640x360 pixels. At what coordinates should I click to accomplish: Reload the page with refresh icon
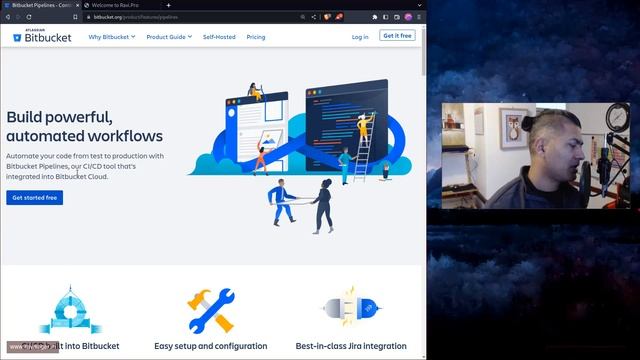tap(29, 17)
